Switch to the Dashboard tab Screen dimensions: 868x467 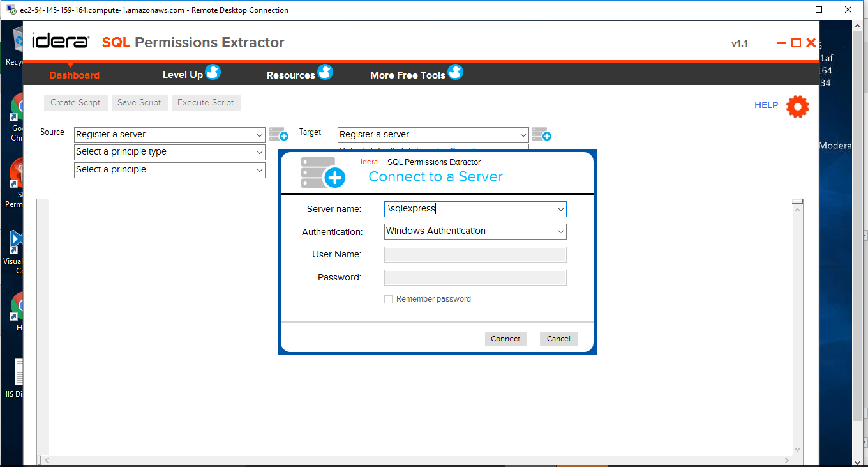pos(74,75)
